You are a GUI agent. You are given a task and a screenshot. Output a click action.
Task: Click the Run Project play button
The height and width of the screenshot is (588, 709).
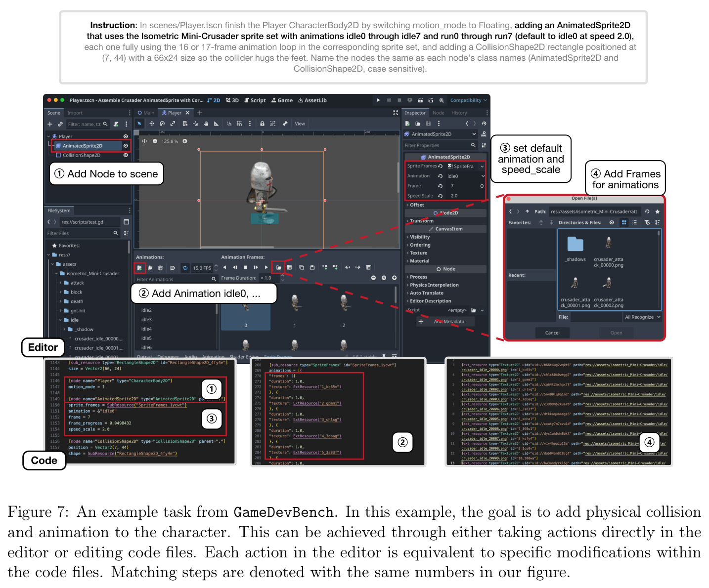coord(378,100)
